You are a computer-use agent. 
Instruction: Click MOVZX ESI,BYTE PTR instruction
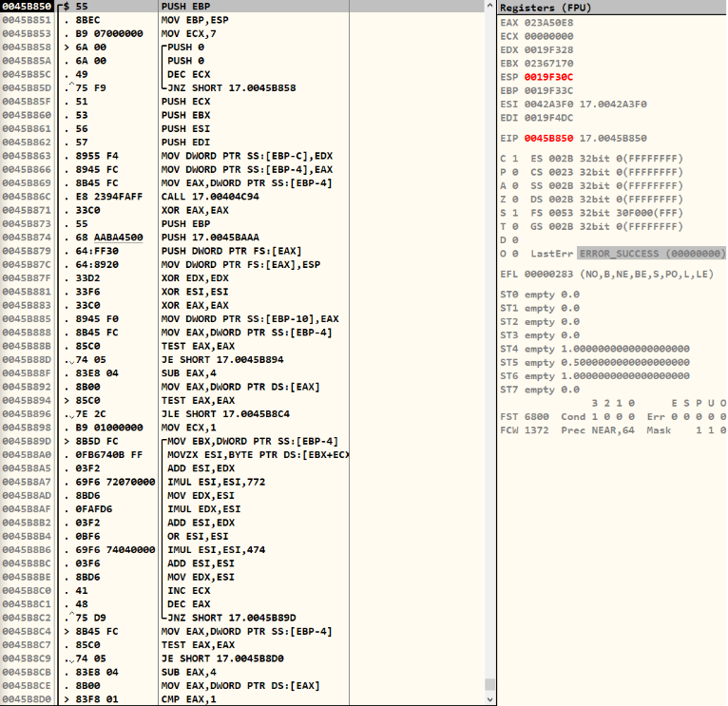[x=258, y=454]
